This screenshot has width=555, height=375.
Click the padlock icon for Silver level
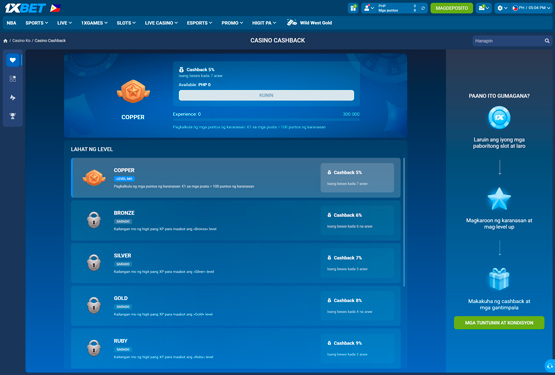(x=94, y=262)
